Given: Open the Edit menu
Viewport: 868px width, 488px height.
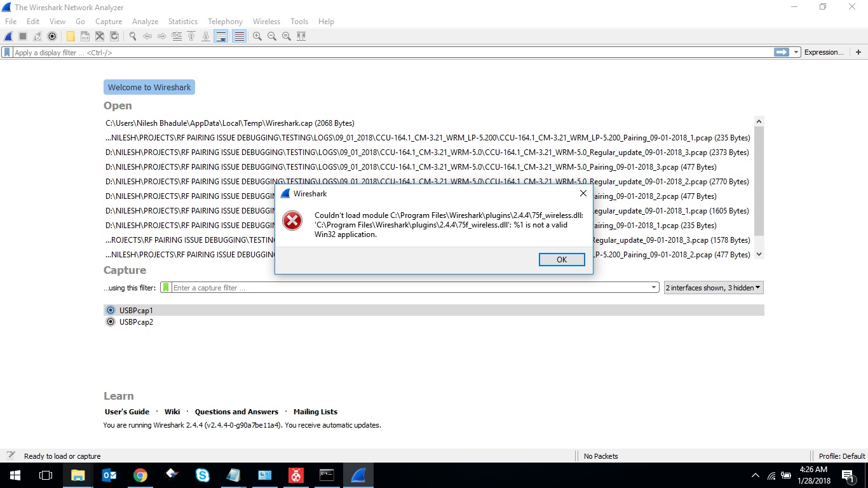Looking at the screenshot, I should tap(33, 22).
